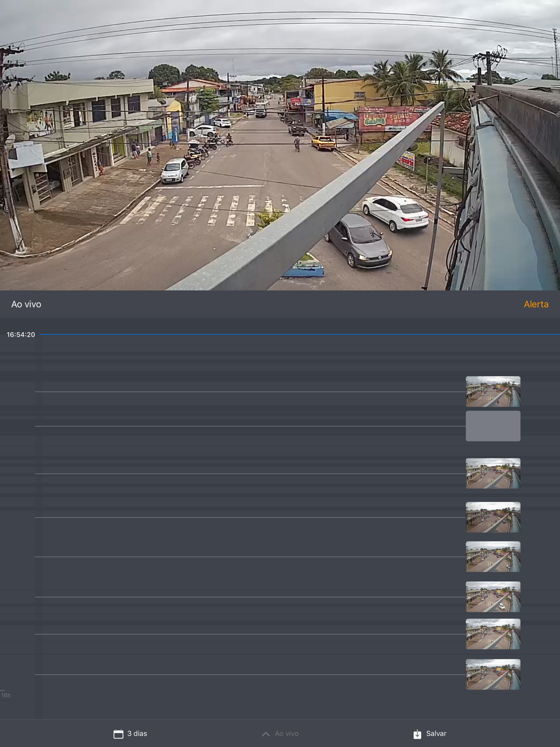Screen dimensions: 560x747
Task: Tap the Ao vivo header above the timeline
Action: tap(26, 304)
